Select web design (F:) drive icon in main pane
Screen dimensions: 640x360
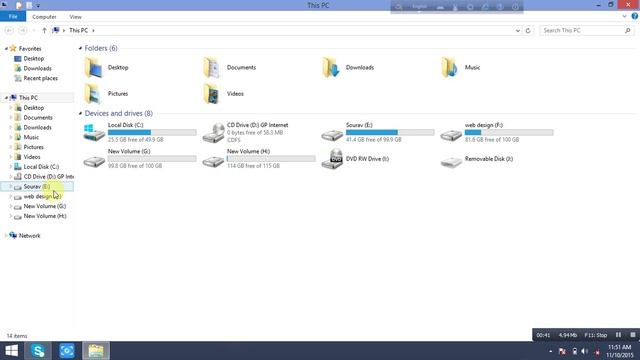pos(451,135)
